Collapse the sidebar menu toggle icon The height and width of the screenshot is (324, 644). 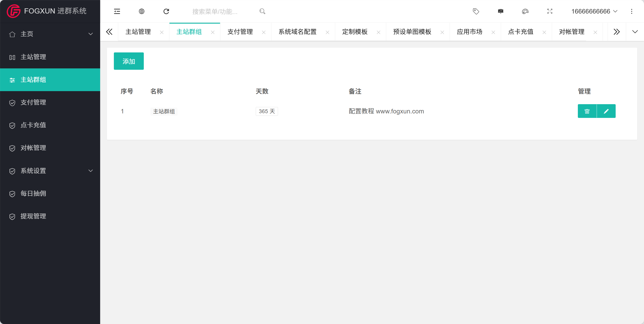point(117,11)
